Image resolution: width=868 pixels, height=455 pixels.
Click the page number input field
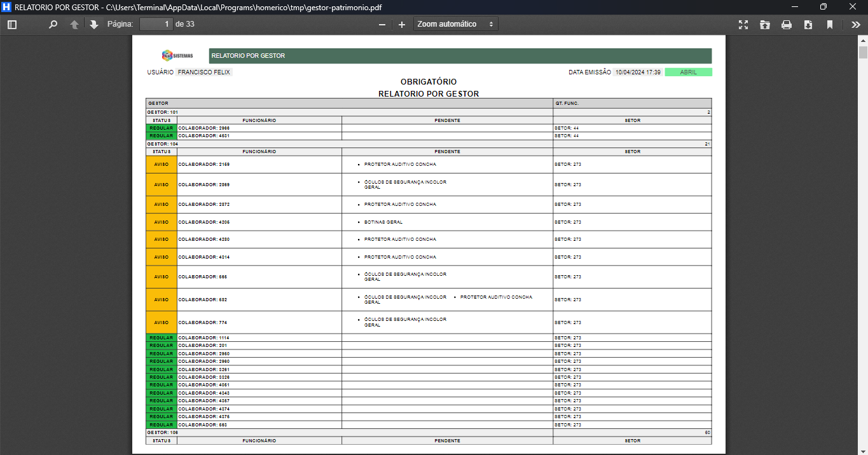pos(156,24)
